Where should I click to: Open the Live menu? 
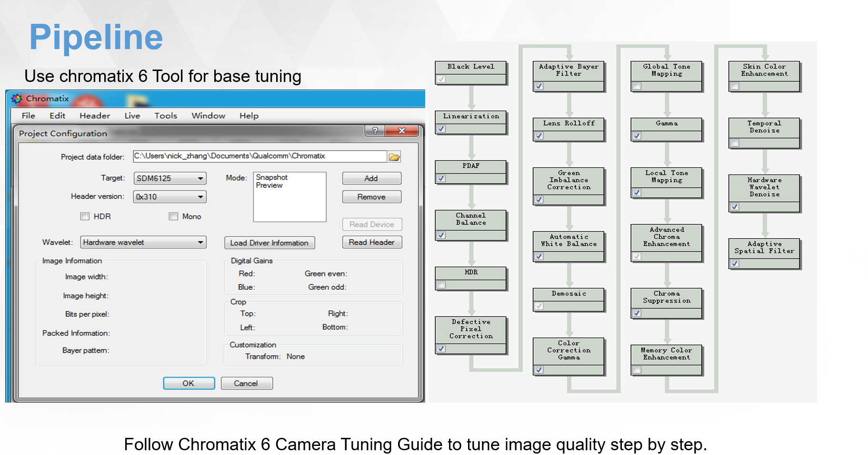[132, 116]
